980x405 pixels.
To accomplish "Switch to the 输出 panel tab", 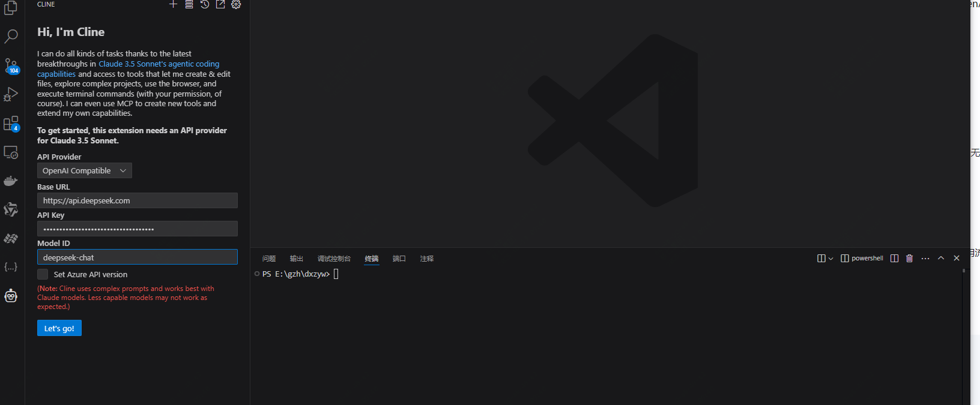I will tap(296, 259).
